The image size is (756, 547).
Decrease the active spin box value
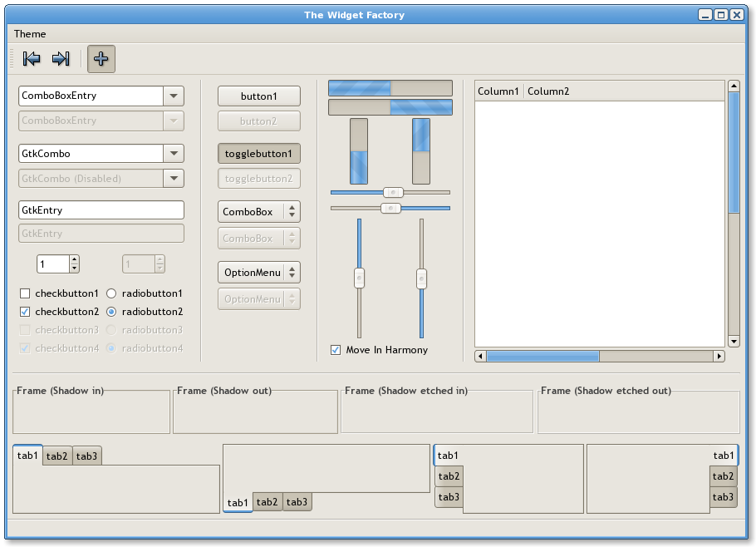pyautogui.click(x=74, y=269)
